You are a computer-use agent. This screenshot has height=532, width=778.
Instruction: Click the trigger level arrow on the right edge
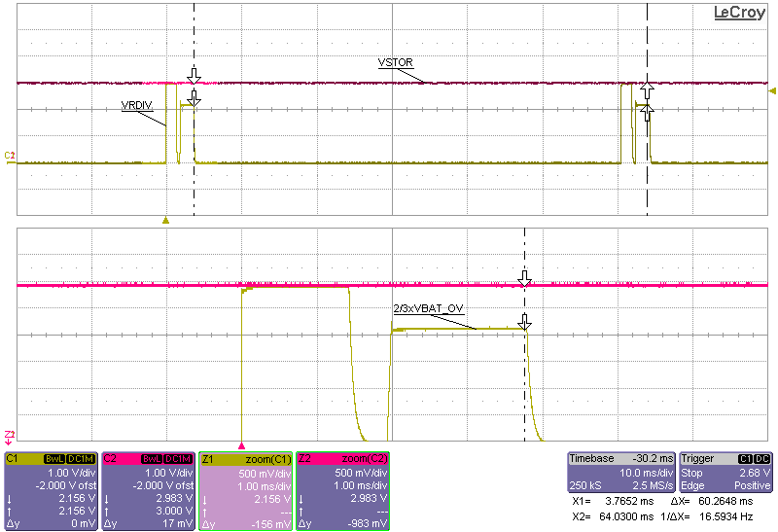coord(772,91)
